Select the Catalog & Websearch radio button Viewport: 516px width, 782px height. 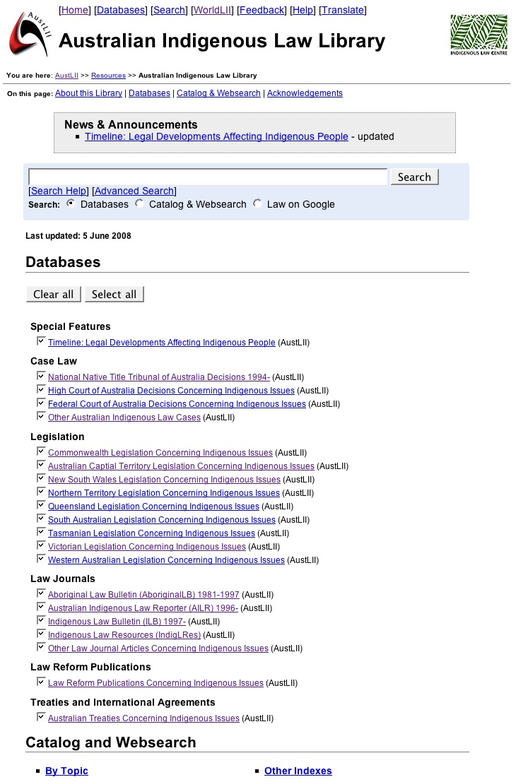[x=140, y=203]
